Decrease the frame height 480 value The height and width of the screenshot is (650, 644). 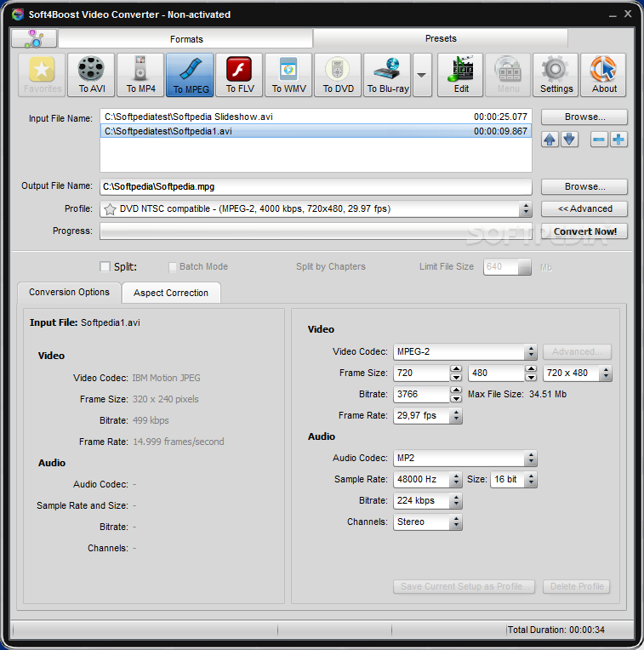pyautogui.click(x=531, y=377)
